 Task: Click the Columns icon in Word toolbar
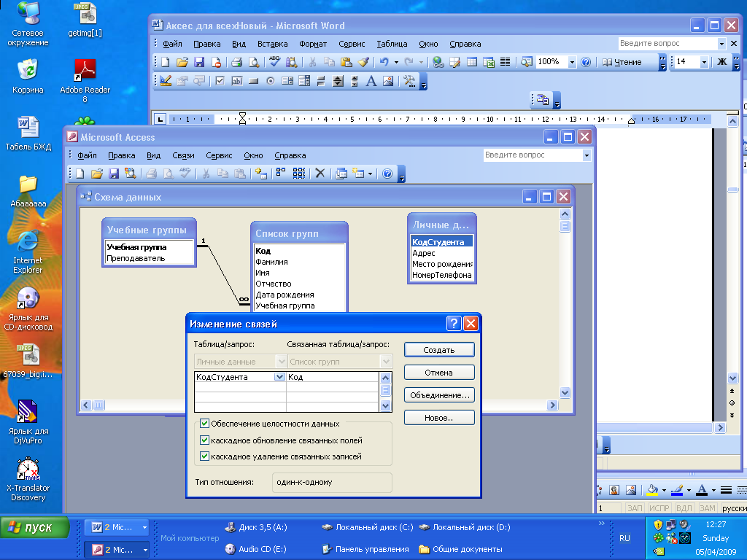click(506, 62)
